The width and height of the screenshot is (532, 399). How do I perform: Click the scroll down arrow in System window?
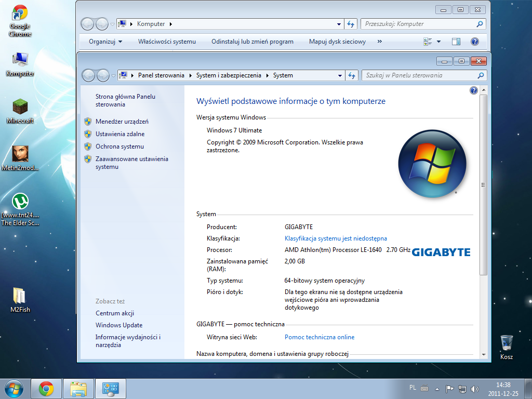pyautogui.click(x=484, y=354)
